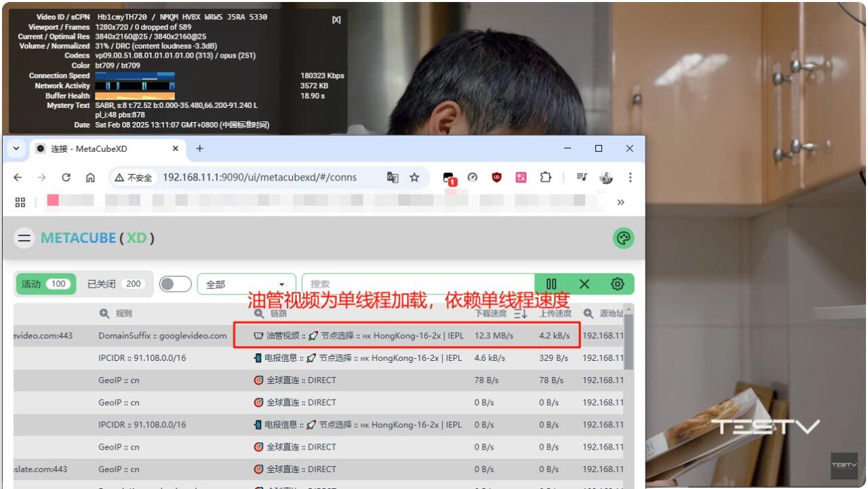Click the METACUBE (XD) logo link
The image size is (868, 489).
[x=98, y=238]
